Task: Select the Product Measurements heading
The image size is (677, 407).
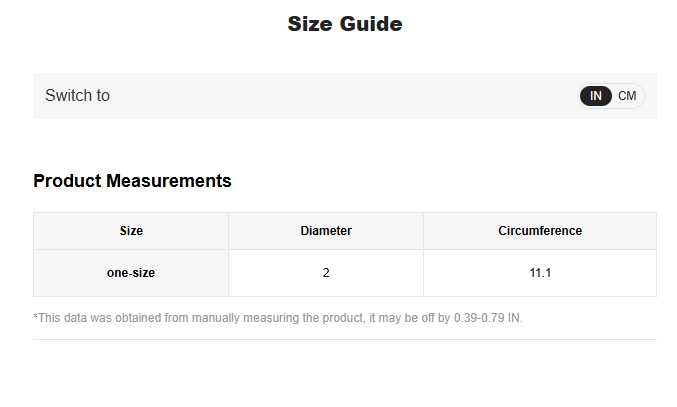Action: point(132,181)
